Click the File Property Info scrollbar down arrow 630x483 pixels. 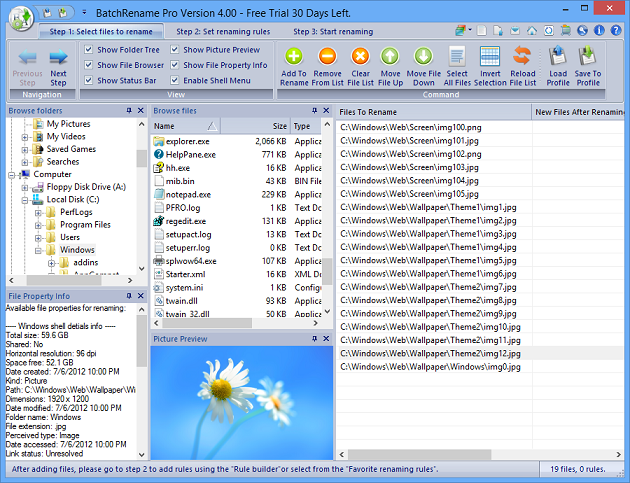point(141,455)
